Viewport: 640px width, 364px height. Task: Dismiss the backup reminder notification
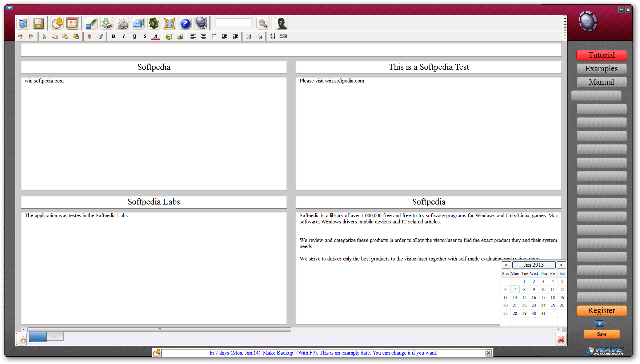click(488, 353)
